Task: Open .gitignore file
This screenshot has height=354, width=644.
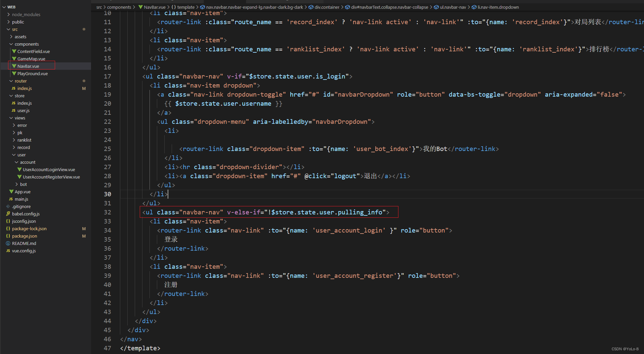Action: point(21,206)
